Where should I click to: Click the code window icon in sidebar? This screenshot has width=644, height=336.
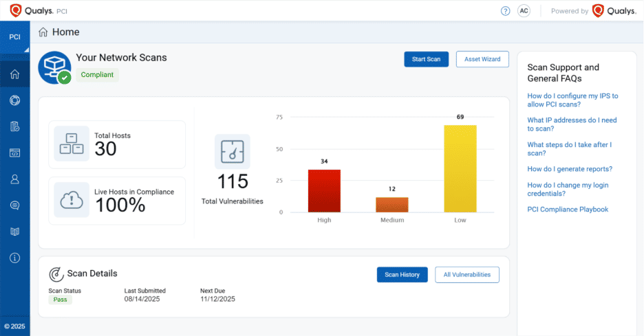(x=14, y=153)
